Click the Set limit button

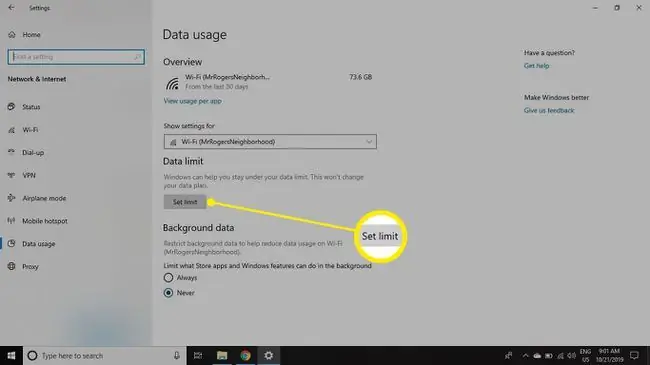pos(185,202)
